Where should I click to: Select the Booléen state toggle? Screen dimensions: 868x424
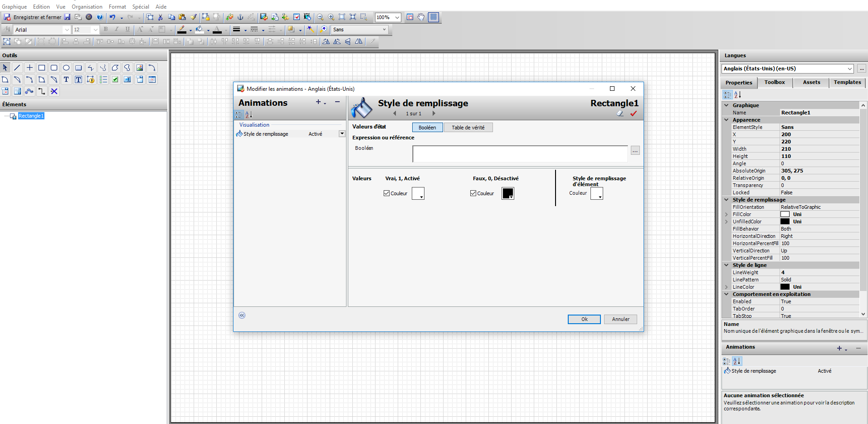pos(427,128)
